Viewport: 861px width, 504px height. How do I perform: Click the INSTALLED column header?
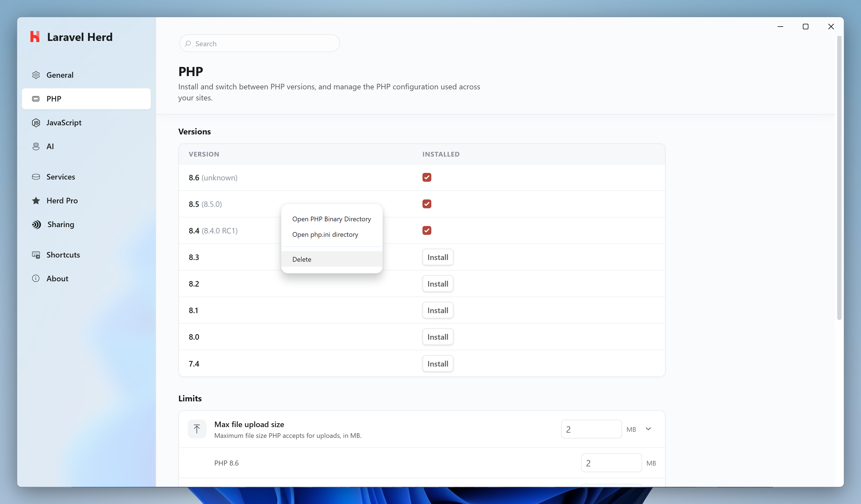pos(441,154)
